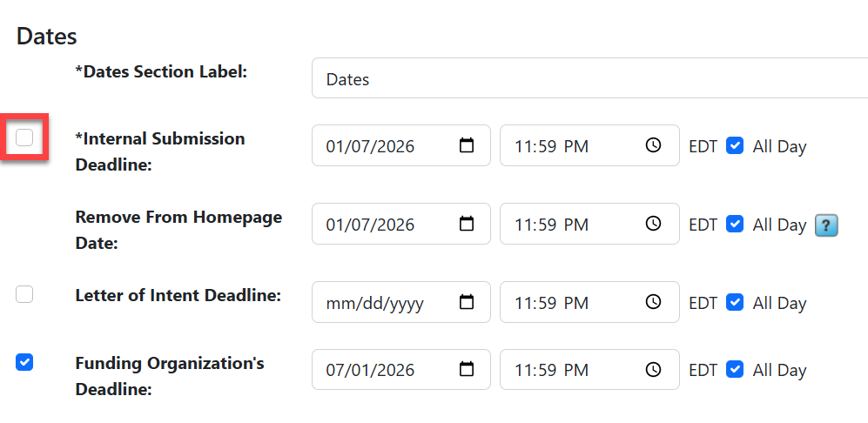Click the Dates Section Label text field
868x423 pixels.
pos(589,78)
